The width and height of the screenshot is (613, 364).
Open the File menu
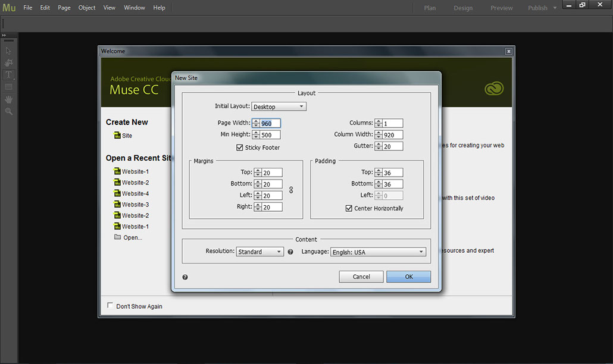28,8
